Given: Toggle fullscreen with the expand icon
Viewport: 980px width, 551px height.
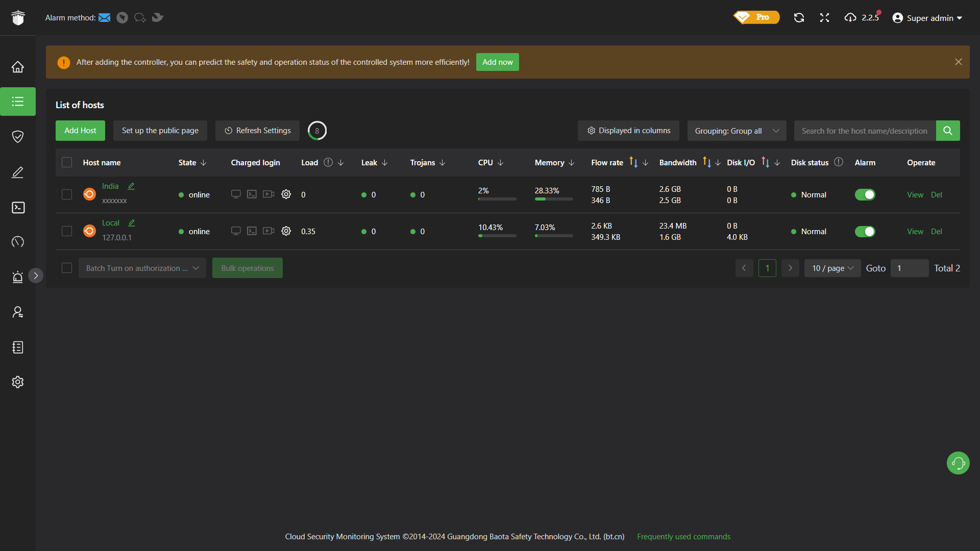Looking at the screenshot, I should pos(824,18).
